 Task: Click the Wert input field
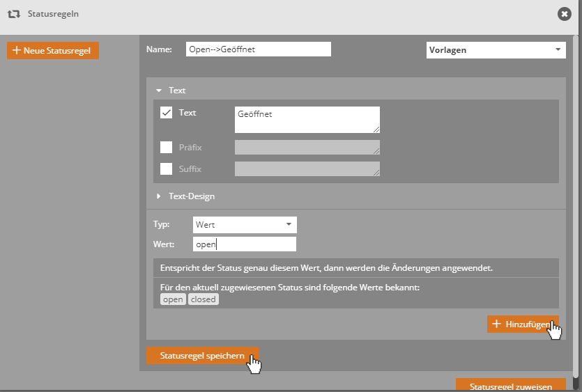(245, 244)
